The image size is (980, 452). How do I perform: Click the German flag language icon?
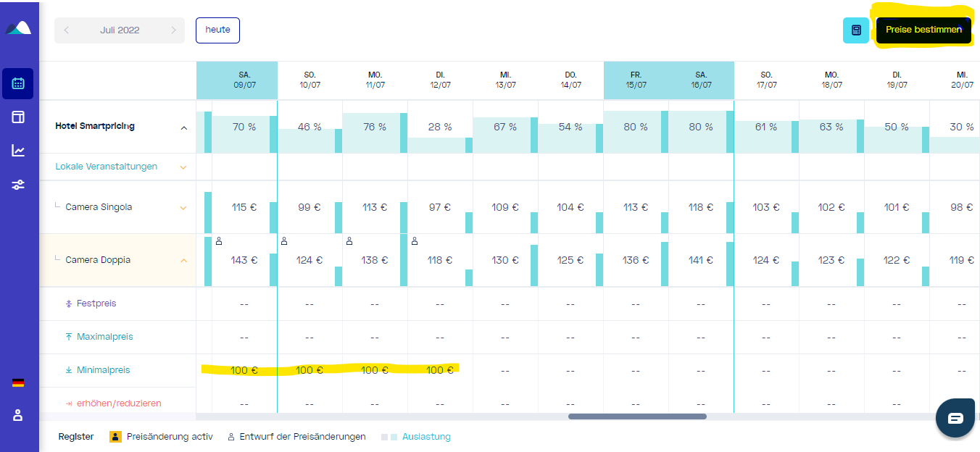18,382
